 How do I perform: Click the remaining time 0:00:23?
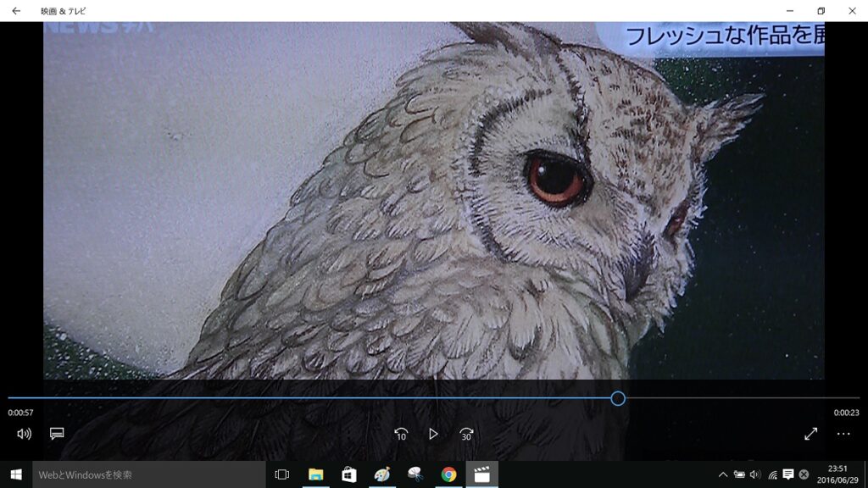click(847, 413)
